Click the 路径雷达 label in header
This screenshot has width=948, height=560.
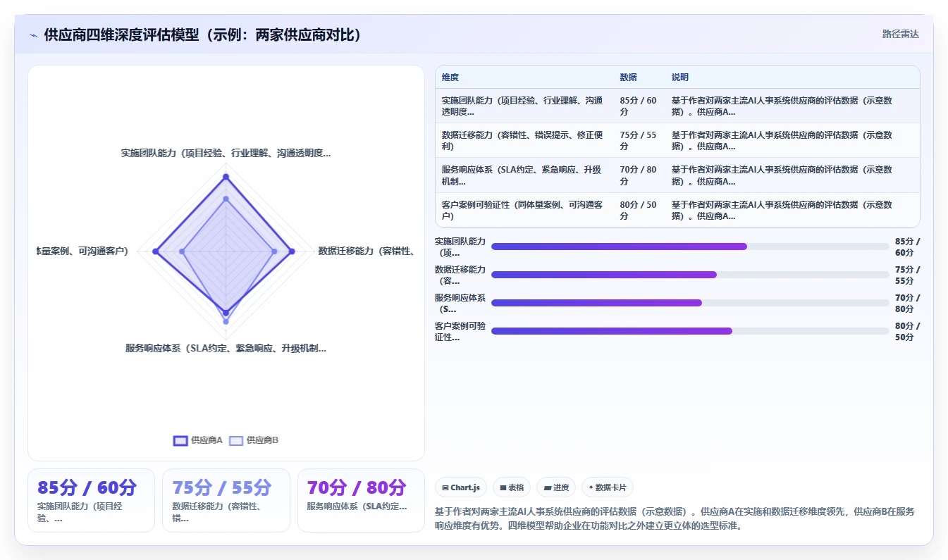click(x=900, y=34)
